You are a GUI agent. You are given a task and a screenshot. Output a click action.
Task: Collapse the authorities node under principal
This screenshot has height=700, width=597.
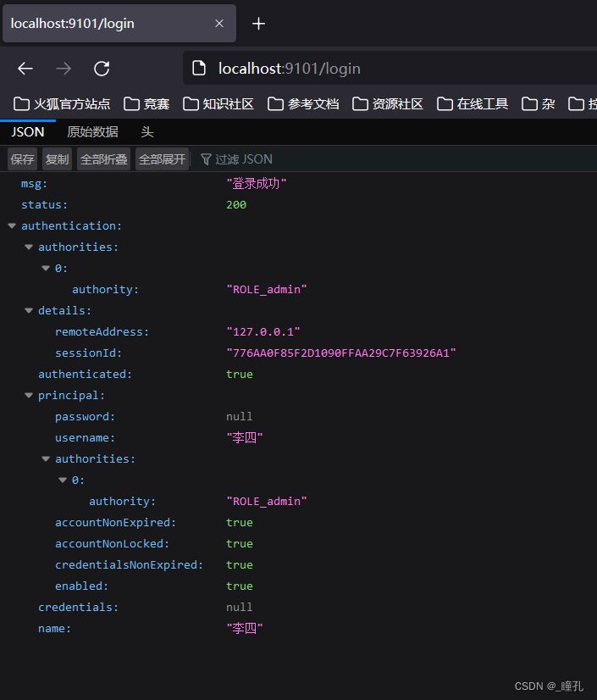46,459
